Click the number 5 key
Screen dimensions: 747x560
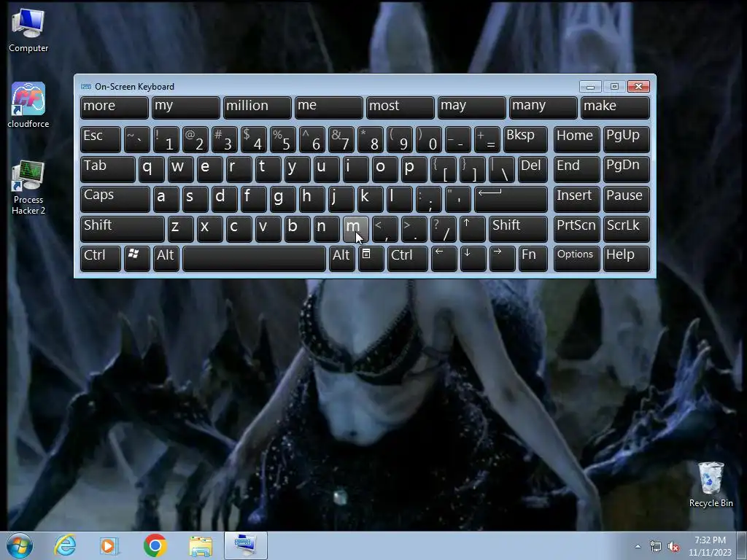click(x=282, y=139)
